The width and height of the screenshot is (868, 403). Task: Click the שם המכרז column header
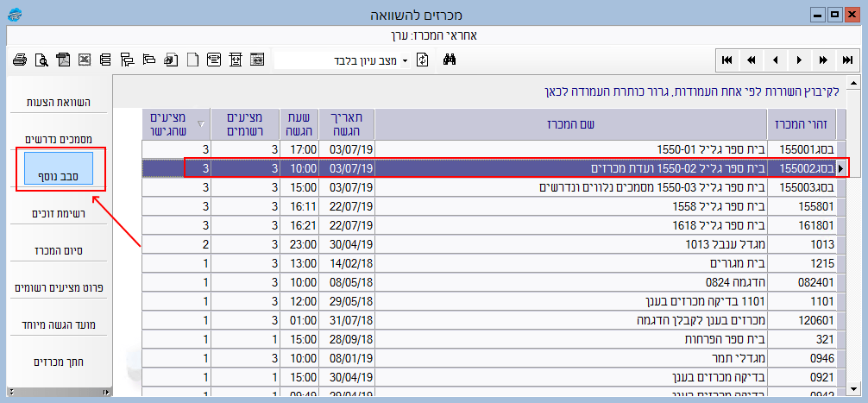(570, 123)
